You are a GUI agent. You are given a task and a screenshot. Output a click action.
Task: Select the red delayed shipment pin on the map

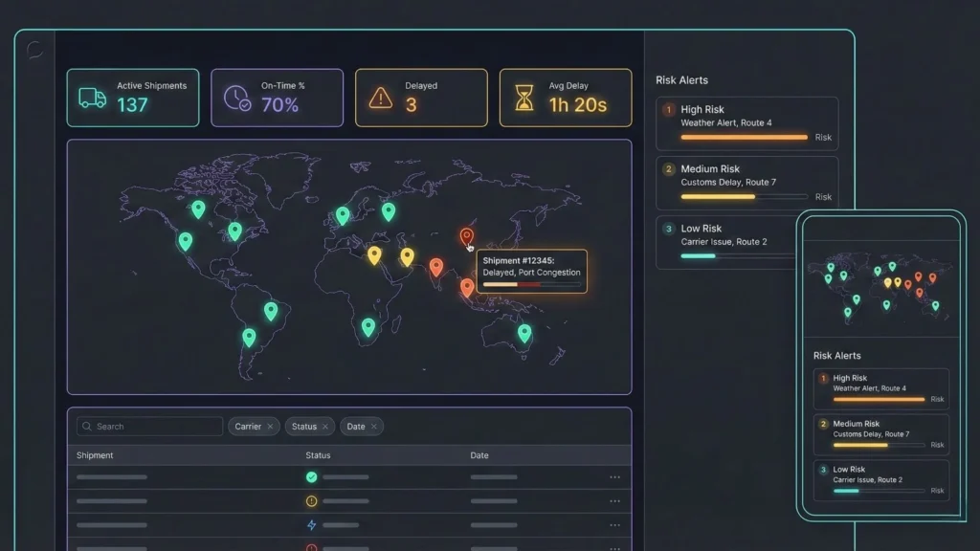[x=467, y=232]
